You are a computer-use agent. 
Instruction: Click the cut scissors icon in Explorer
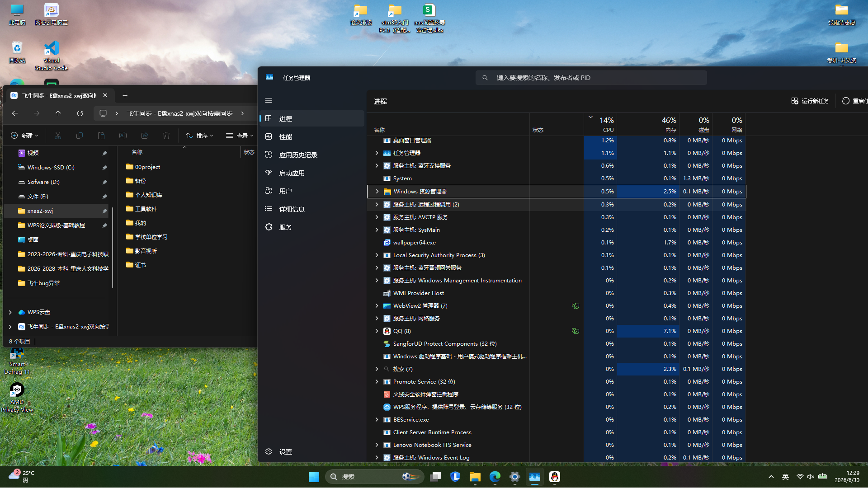pyautogui.click(x=58, y=136)
